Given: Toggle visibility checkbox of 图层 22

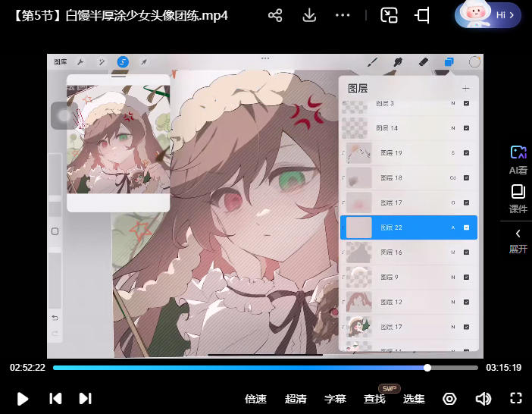Looking at the screenshot, I should (466, 227).
